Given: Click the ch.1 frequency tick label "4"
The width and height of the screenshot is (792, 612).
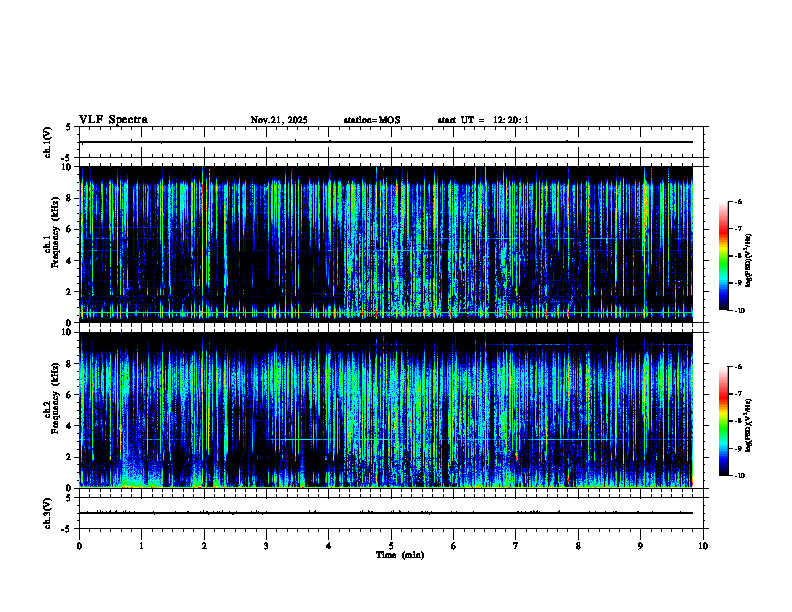Looking at the screenshot, I should pyautogui.click(x=70, y=261).
